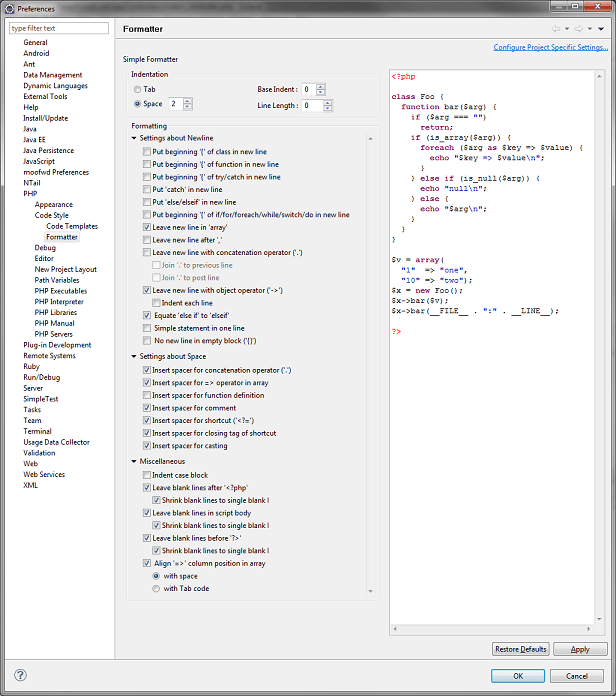616x696 pixels.
Task: Select General in the preferences tree
Action: (36, 43)
